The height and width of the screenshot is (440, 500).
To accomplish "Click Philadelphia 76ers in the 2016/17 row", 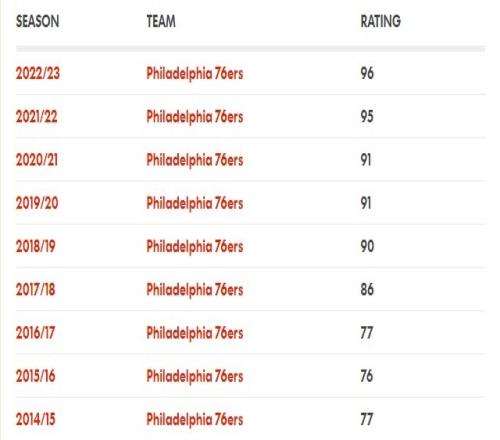I will tap(195, 333).
